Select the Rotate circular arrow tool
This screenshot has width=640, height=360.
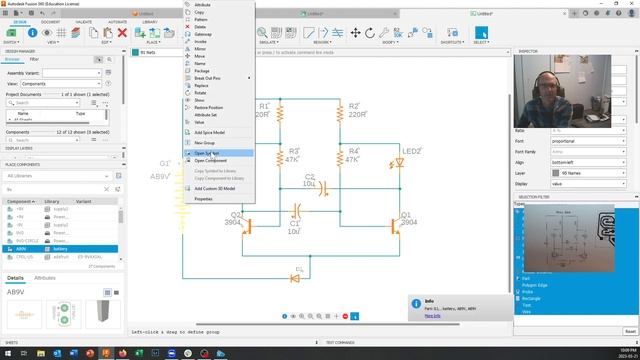tap(370, 33)
